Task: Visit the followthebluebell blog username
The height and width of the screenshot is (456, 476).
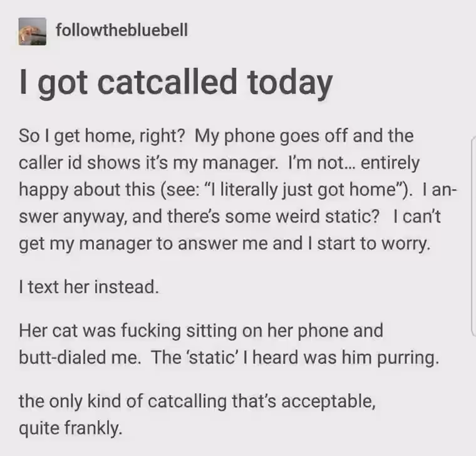Action: [x=122, y=30]
